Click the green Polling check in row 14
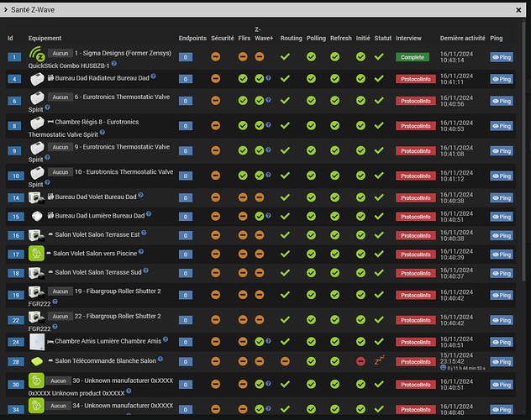Image resolution: width=531 pixels, height=420 pixels. point(311,197)
